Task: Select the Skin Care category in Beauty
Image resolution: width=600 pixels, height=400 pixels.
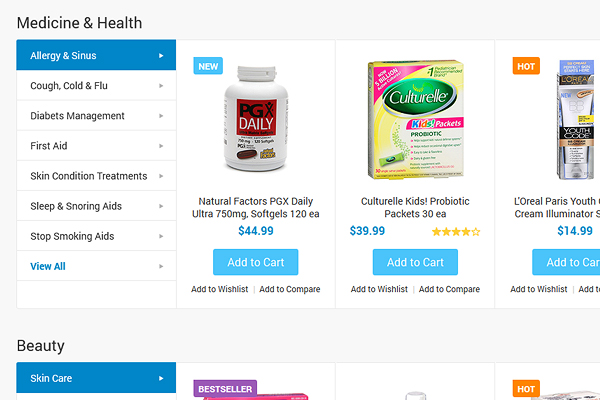Action: [52, 378]
